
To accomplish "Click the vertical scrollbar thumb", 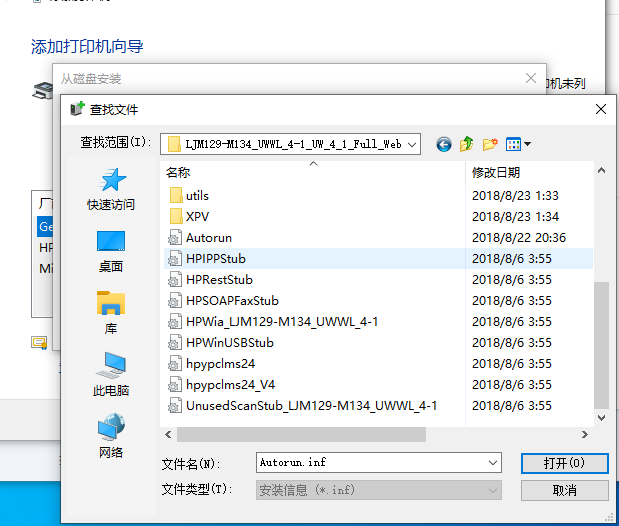I will 601,346.
